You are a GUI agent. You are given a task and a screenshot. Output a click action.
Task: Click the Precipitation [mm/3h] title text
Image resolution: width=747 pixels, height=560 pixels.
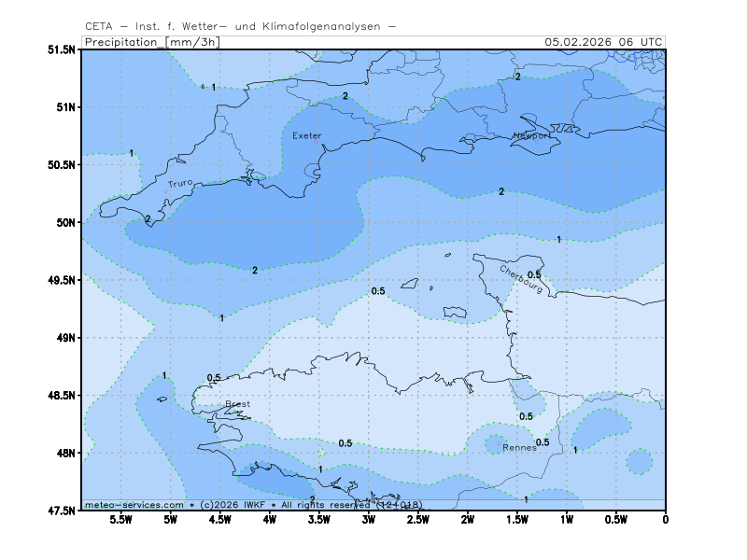coord(152,42)
